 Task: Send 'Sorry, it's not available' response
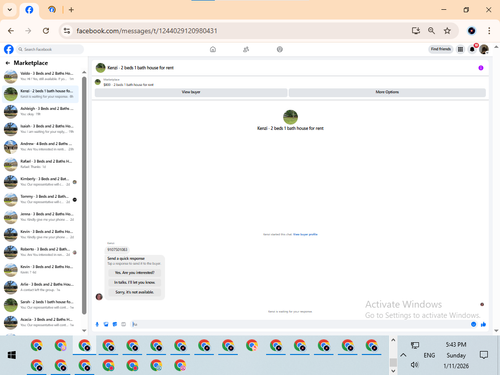pyautogui.click(x=135, y=292)
